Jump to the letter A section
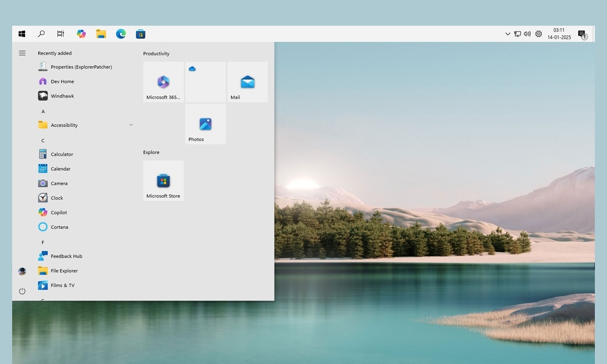Viewport: 607px width, 364px height. coord(43,111)
